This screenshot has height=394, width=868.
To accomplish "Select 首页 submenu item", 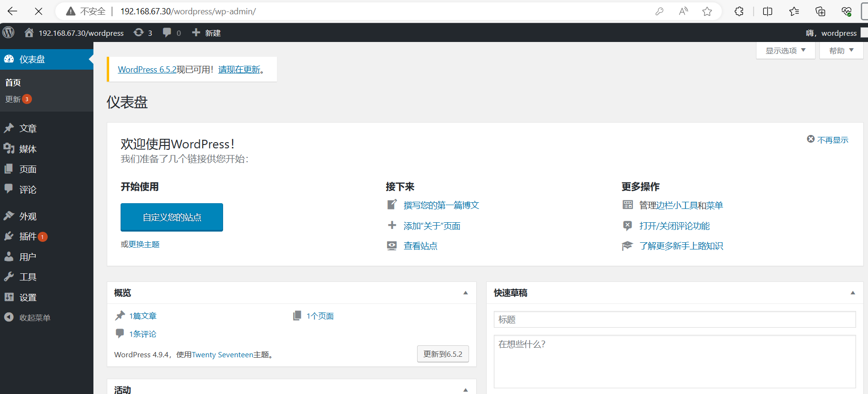I will point(13,83).
